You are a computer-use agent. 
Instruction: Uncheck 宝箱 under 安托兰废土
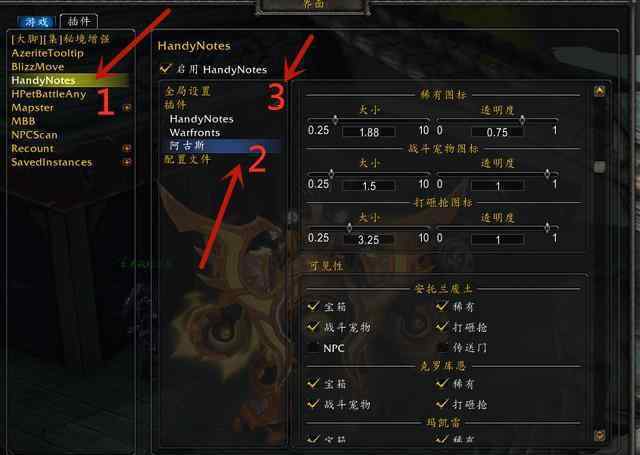pos(313,306)
